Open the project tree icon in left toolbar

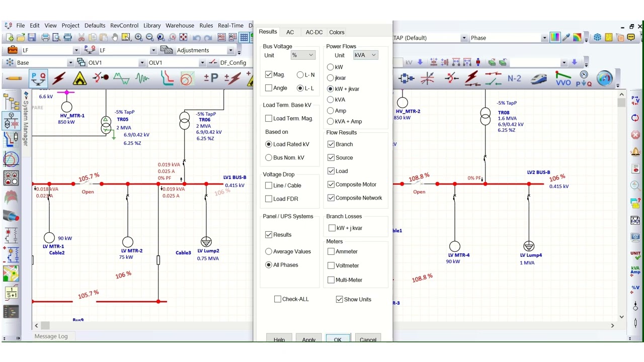11,102
